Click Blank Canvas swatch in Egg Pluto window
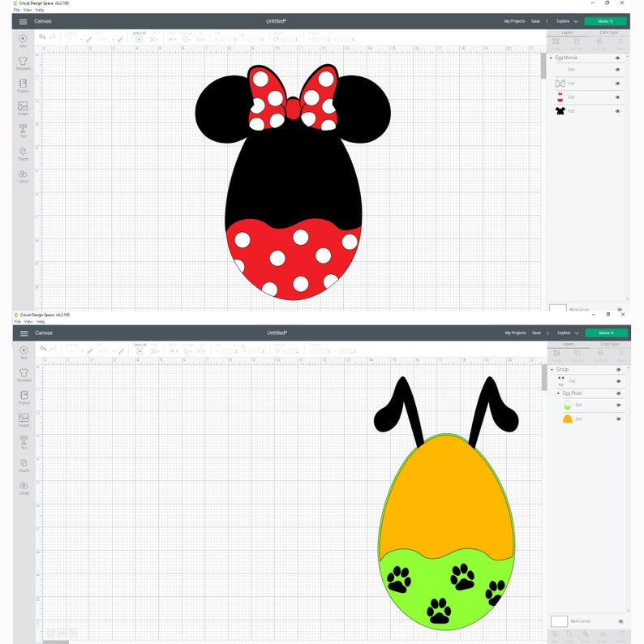The width and height of the screenshot is (644, 644). point(559,621)
